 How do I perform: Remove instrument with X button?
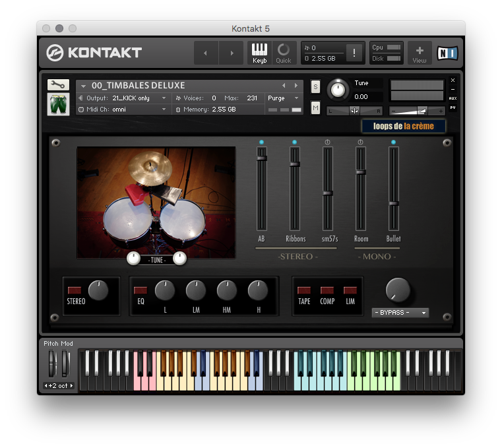(453, 80)
